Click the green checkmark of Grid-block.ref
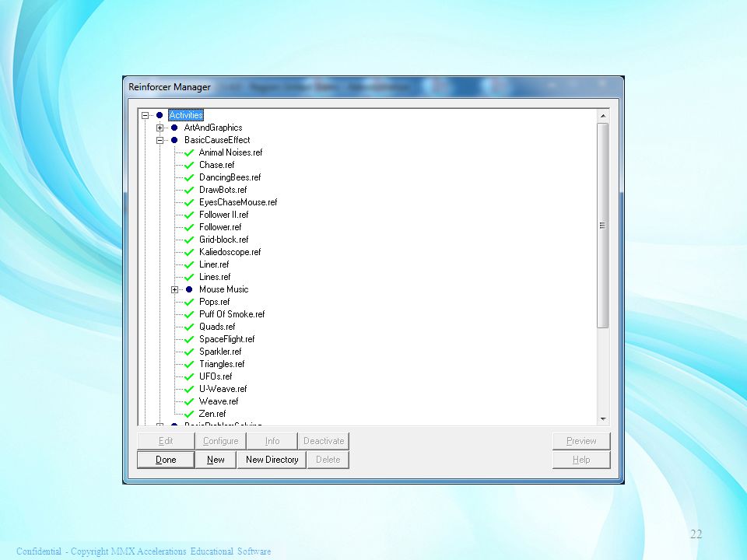 pyautogui.click(x=189, y=240)
